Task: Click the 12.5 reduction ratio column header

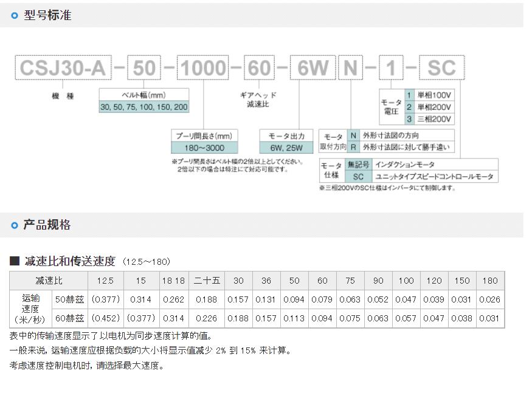Action: 106,281
